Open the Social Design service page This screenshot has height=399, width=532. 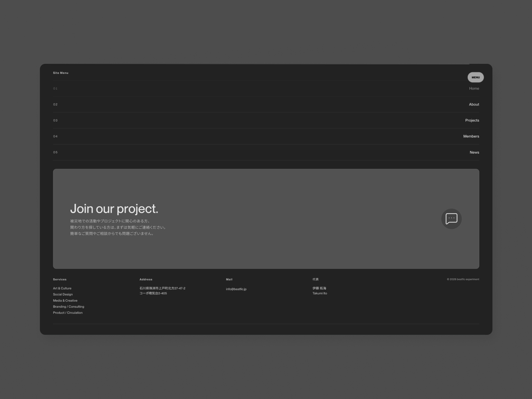(x=63, y=294)
